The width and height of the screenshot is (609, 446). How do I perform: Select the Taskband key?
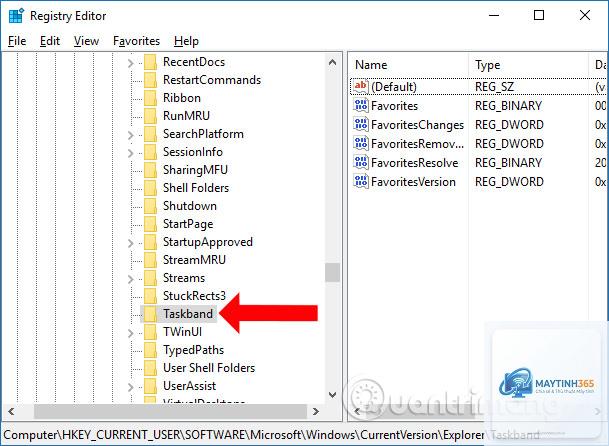tap(188, 314)
